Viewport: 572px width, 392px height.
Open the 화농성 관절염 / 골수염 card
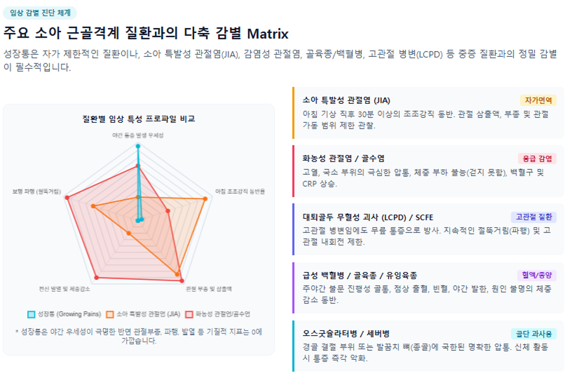point(428,171)
